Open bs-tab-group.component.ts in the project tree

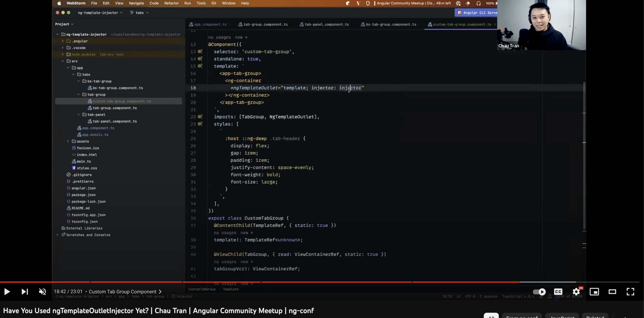(117, 88)
